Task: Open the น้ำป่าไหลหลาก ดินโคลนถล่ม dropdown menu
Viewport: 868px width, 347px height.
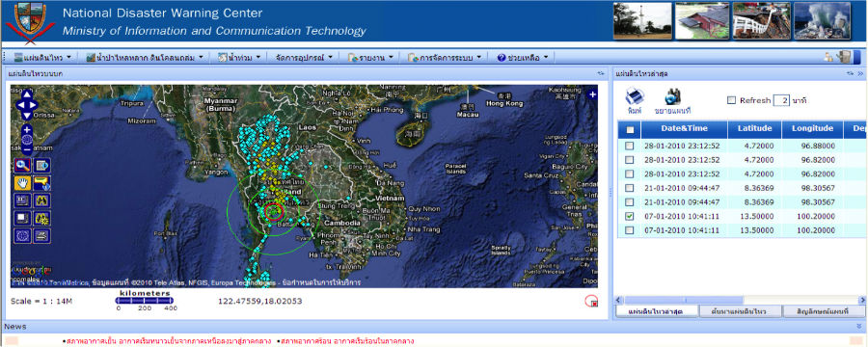Action: click(x=146, y=57)
